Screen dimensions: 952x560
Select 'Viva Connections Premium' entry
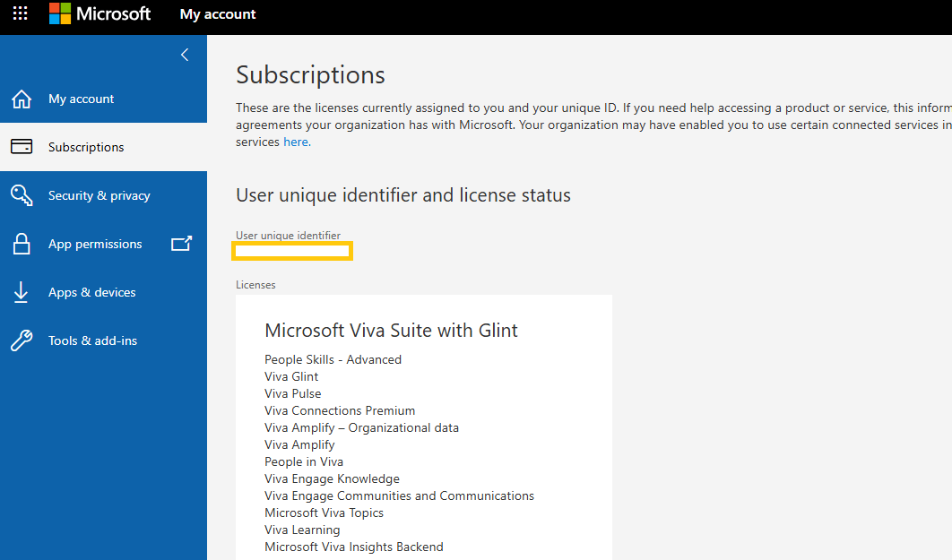(x=340, y=410)
